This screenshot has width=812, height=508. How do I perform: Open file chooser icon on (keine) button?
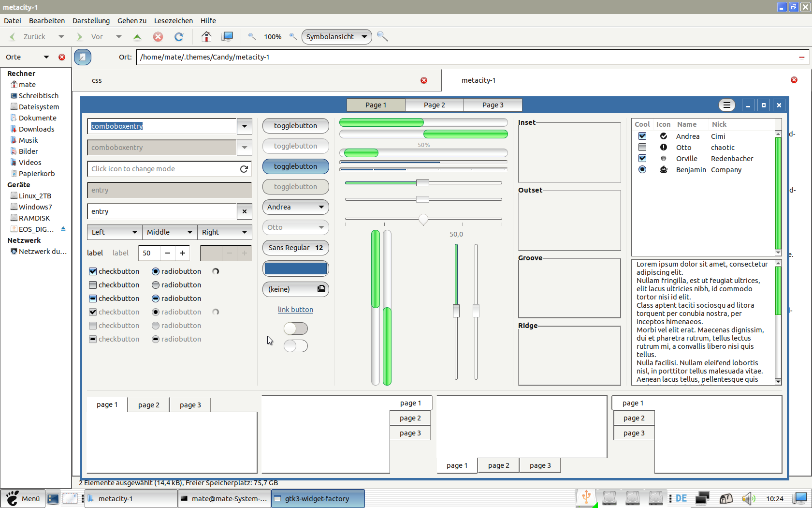coord(321,289)
